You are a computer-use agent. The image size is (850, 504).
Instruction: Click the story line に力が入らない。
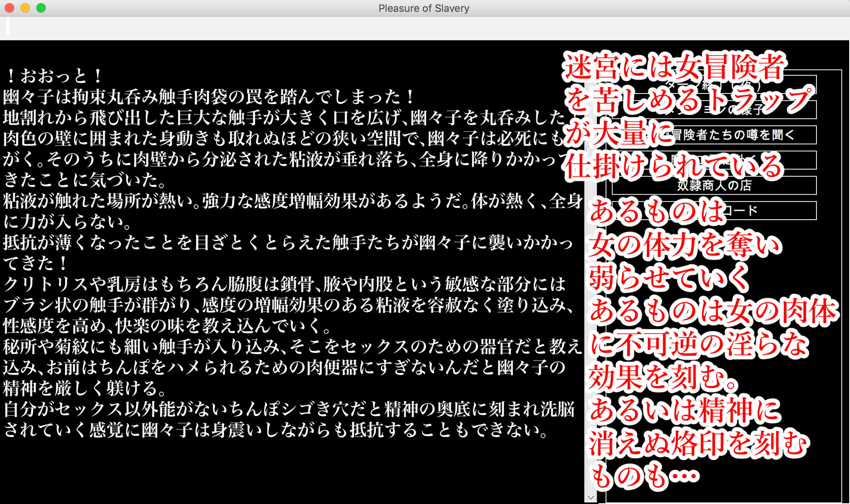[x=68, y=222]
